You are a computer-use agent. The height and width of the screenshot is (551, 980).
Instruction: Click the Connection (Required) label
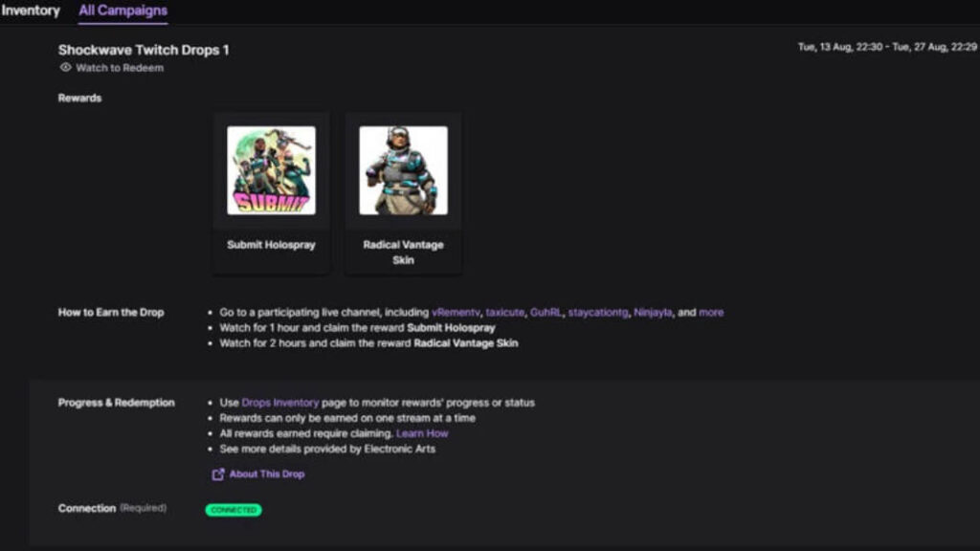(113, 509)
